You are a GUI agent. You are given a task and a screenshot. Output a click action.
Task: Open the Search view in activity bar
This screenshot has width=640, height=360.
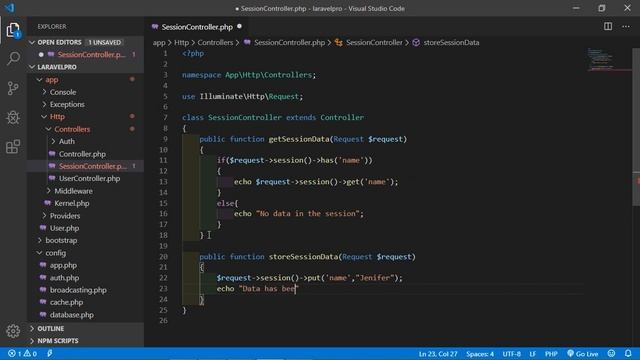click(x=13, y=58)
